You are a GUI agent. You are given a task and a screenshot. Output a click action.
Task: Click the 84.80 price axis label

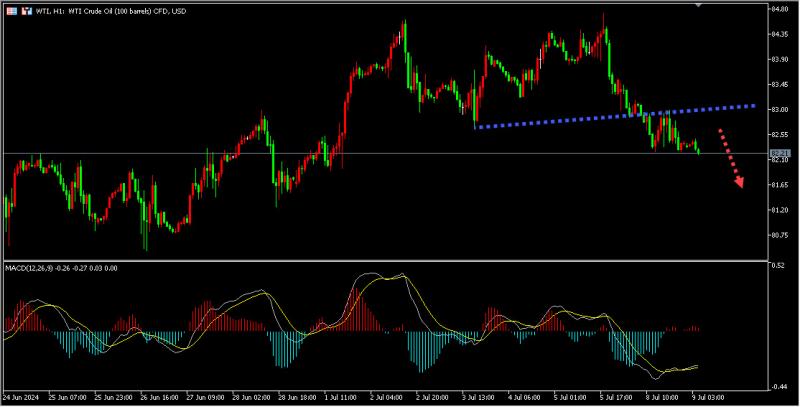pyautogui.click(x=779, y=9)
